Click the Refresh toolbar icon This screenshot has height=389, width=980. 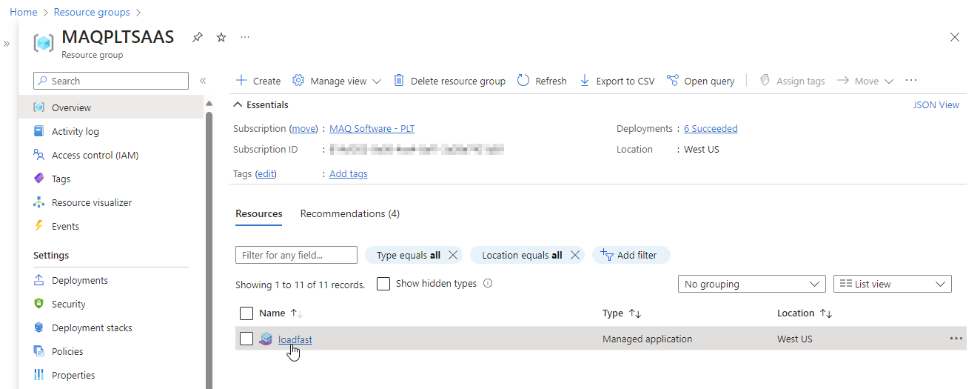coord(523,81)
